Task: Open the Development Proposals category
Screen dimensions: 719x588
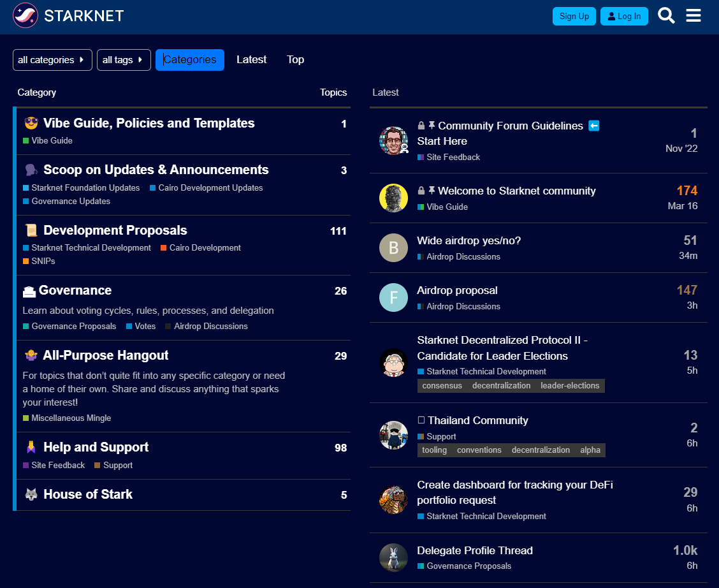Action: pos(115,230)
